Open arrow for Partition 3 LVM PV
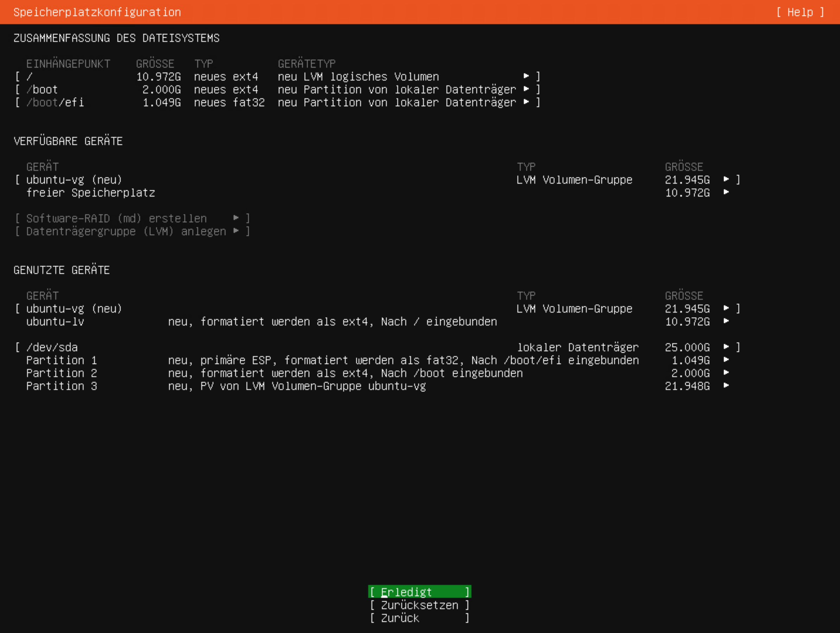 (726, 386)
